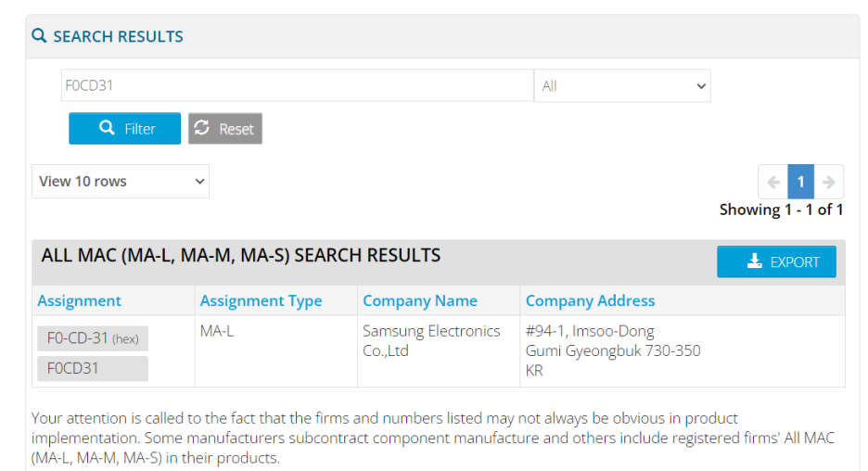Click the F0CD31 base-16 assignment value
The height and width of the screenshot is (471, 868).
tap(93, 368)
